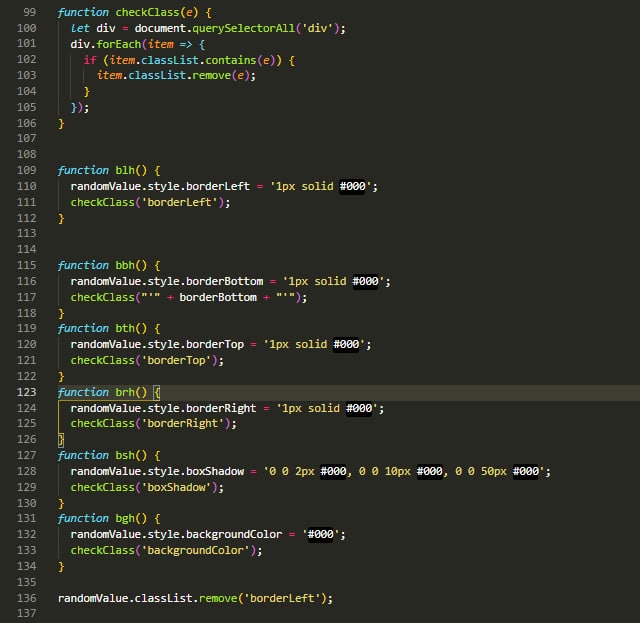Click 'boxShadow' string on line 129
The image size is (640, 623).
(176, 487)
